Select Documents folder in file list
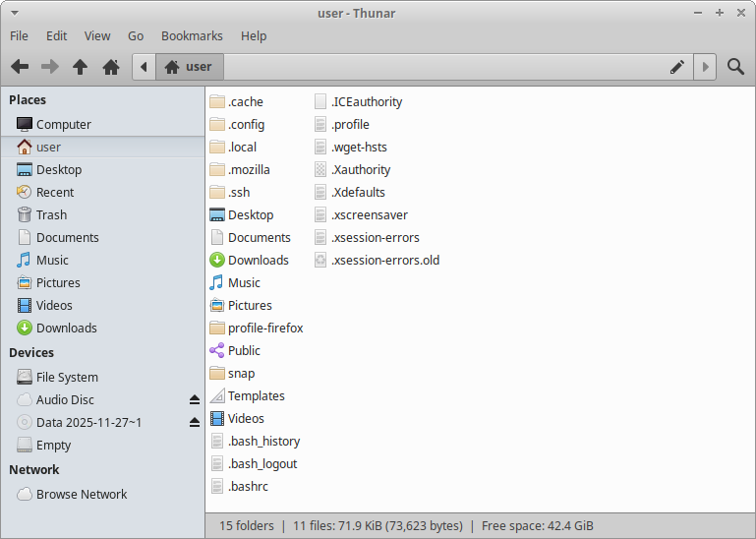The width and height of the screenshot is (756, 539). click(251, 237)
